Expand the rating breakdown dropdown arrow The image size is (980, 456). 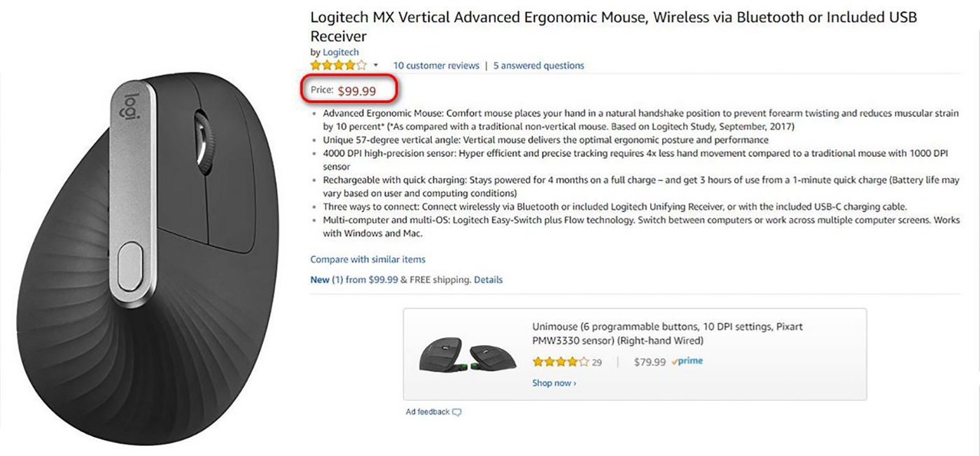tap(376, 65)
